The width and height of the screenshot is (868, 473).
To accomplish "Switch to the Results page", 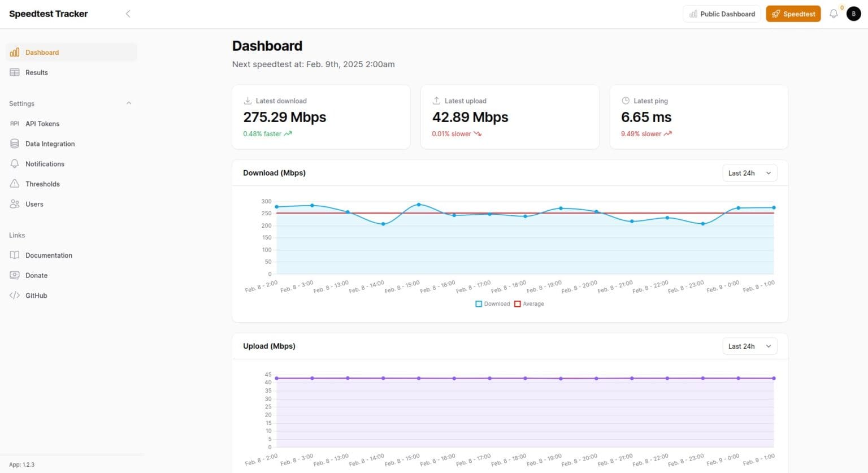I will (36, 72).
